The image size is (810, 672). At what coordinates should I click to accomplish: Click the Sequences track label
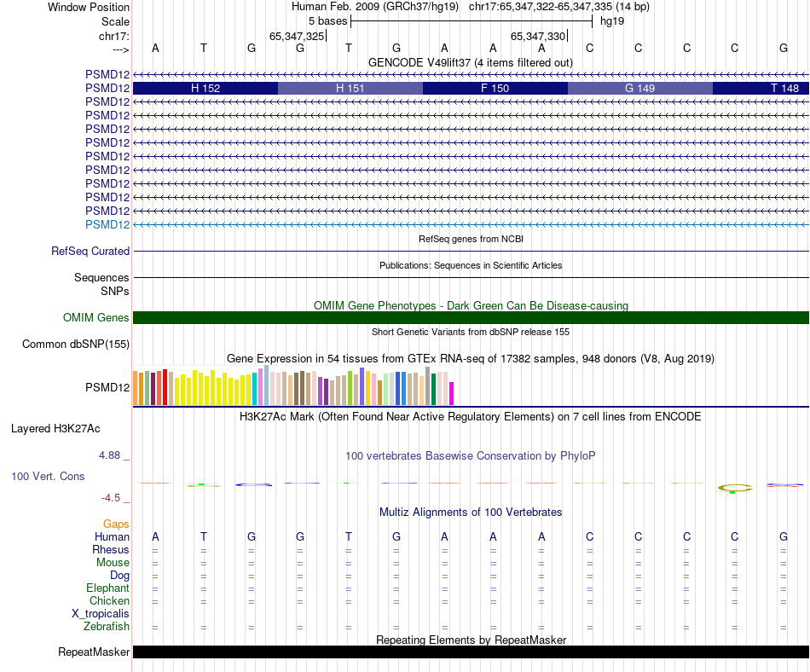[101, 278]
